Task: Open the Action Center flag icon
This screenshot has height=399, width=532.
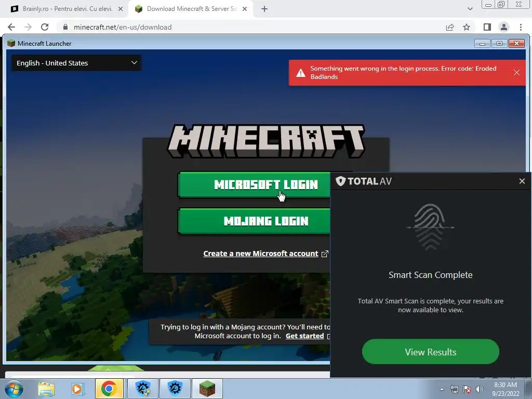Action: tap(467, 389)
